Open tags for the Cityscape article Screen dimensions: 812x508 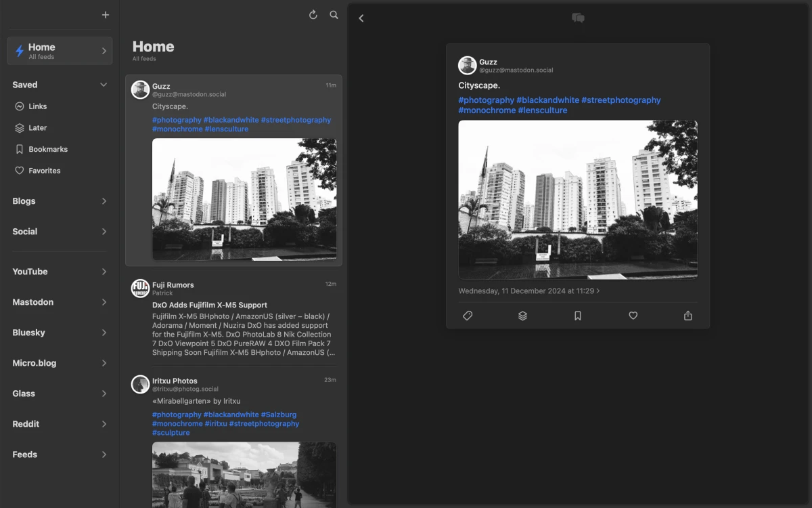468,315
